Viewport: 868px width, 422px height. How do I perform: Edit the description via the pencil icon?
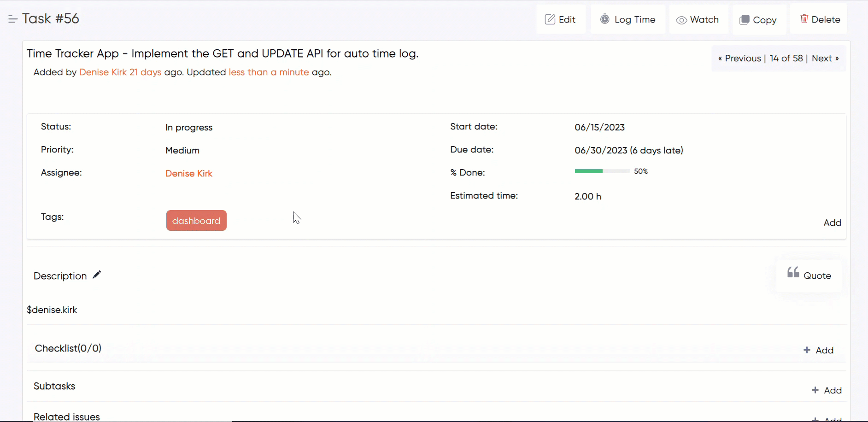97,275
